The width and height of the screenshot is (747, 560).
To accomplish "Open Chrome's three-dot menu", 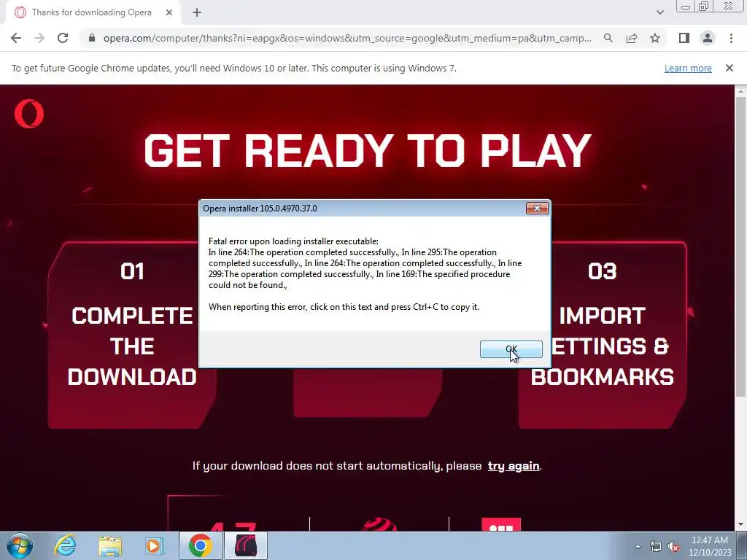I will (x=731, y=38).
